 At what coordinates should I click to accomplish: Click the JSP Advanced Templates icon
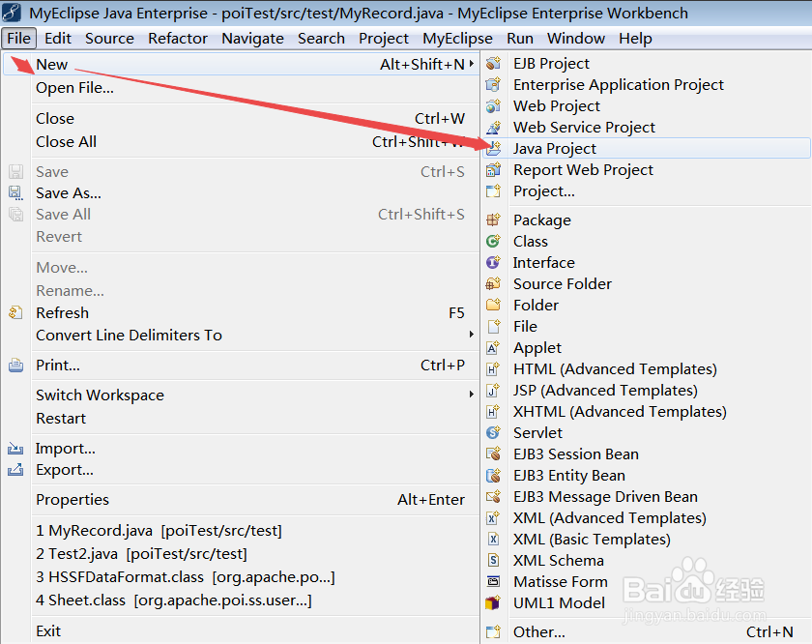494,390
